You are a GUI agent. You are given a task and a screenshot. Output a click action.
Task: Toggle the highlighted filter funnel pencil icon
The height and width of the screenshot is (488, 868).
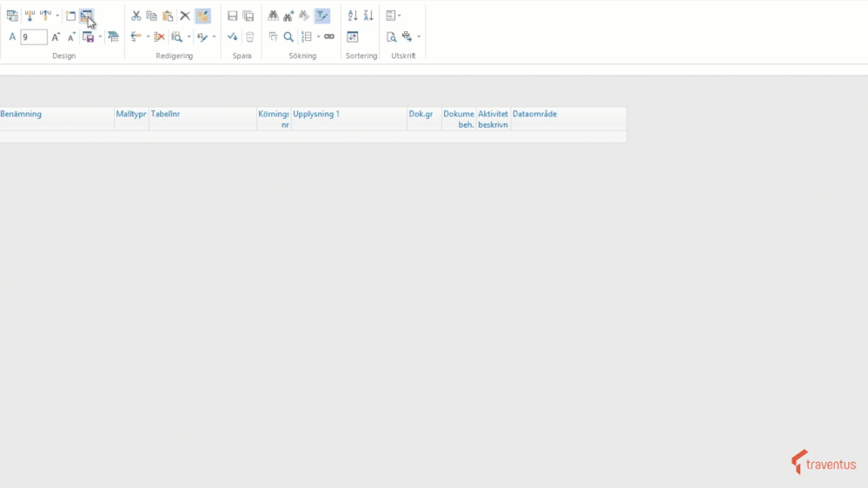(x=321, y=16)
